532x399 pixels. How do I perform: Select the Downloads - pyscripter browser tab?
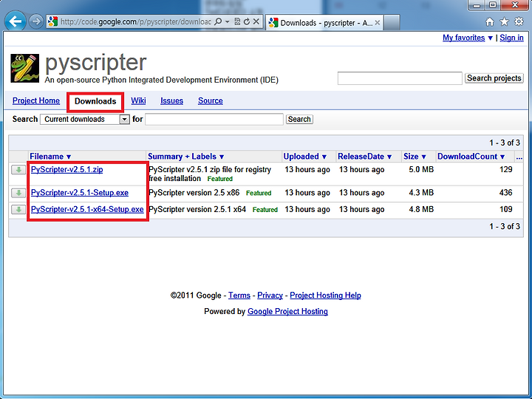click(x=324, y=23)
